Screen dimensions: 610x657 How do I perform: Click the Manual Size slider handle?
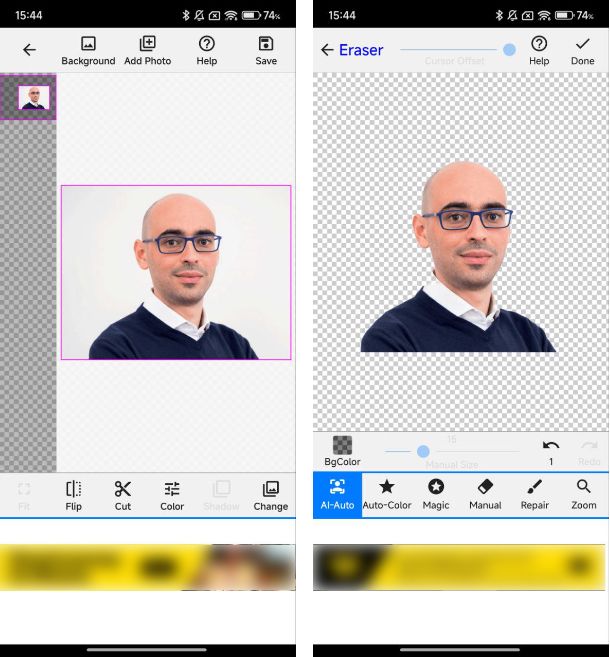pyautogui.click(x=423, y=451)
